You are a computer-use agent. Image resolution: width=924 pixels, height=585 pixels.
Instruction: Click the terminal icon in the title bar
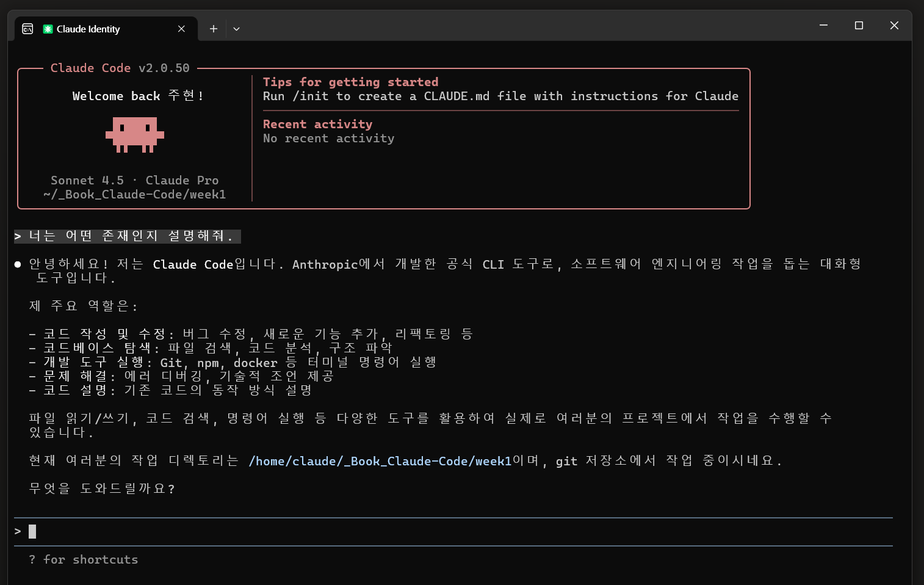(27, 29)
